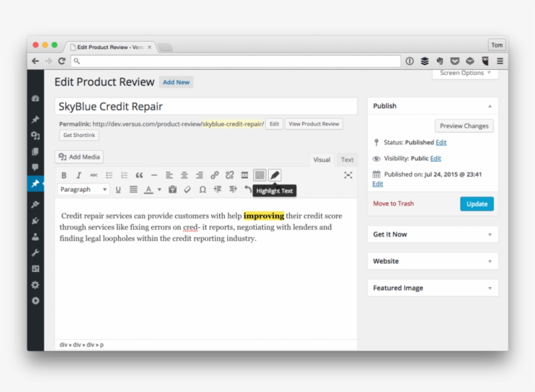The width and height of the screenshot is (535, 392).
Task: Click the Update button
Action: [477, 204]
